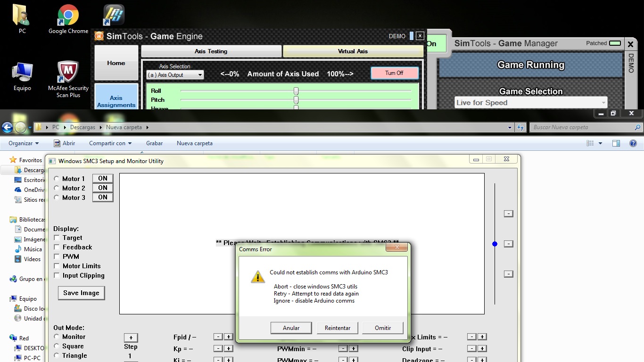This screenshot has height=362, width=644.
Task: Click the Save Image button
Action: (x=81, y=293)
